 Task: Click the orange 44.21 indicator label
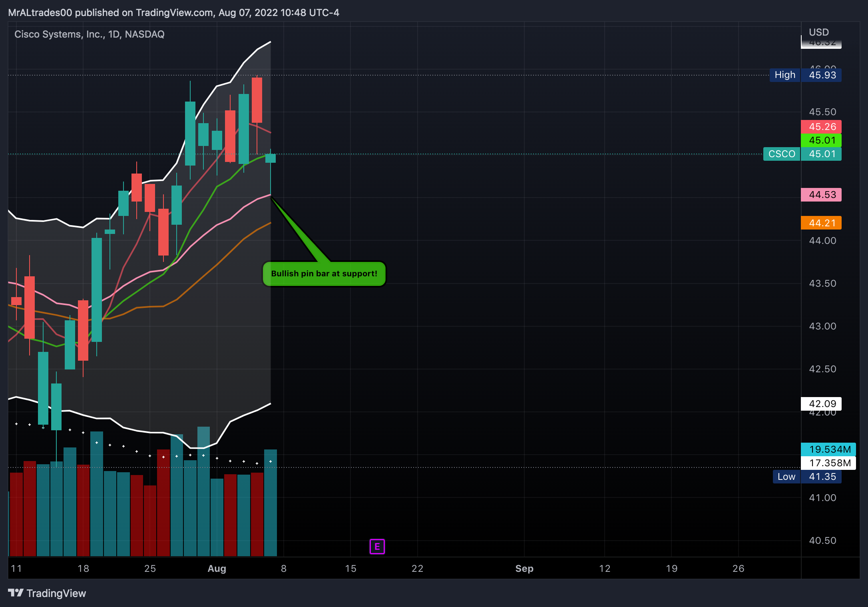(821, 223)
